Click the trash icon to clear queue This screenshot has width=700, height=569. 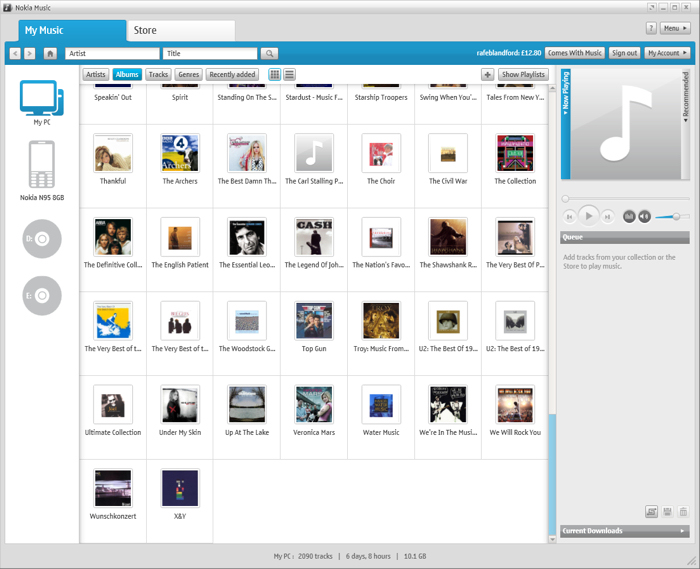pos(683,511)
